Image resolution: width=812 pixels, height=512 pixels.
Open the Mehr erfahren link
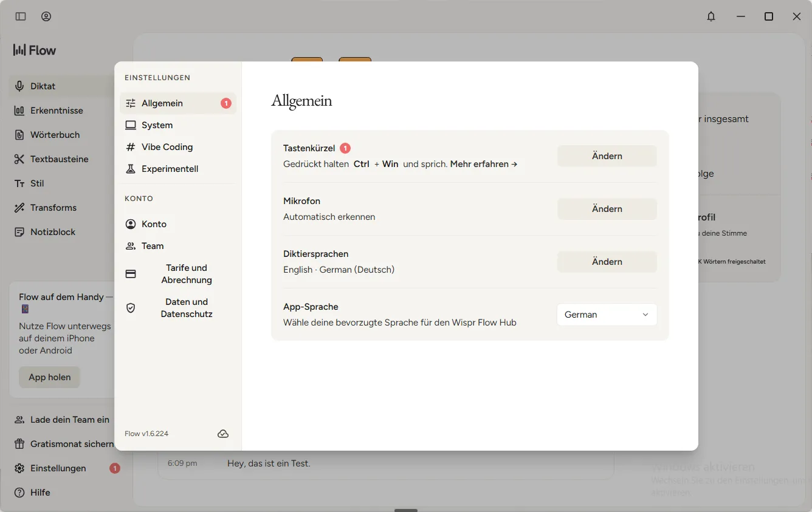(484, 164)
